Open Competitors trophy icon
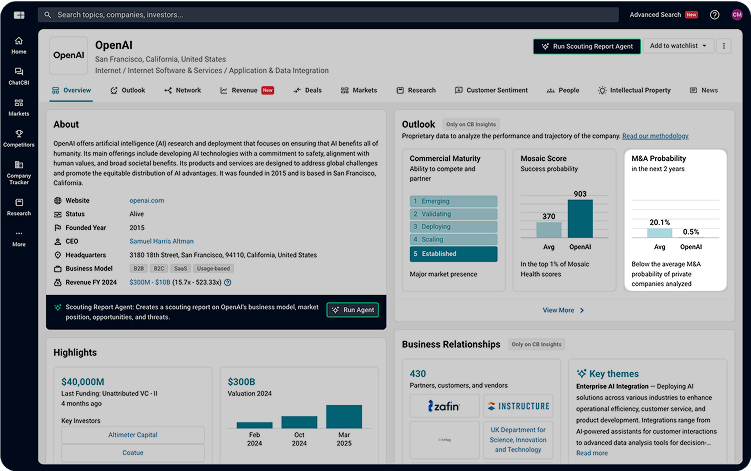 19,137
